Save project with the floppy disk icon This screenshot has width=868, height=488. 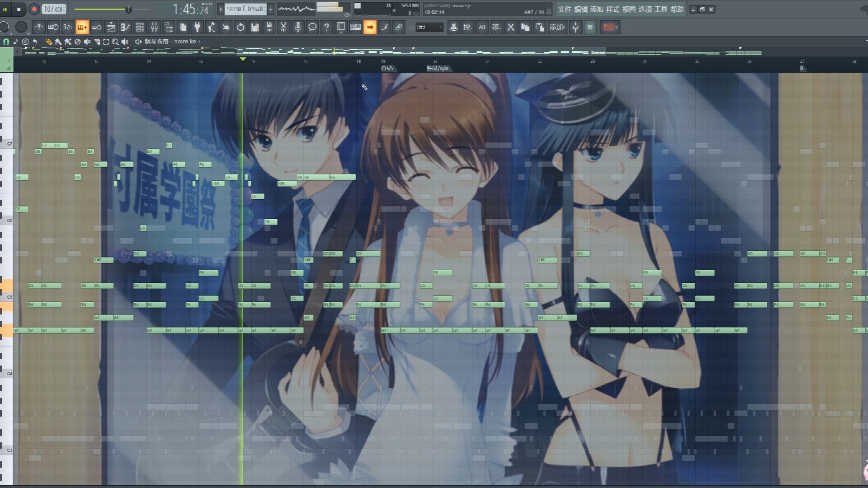[x=255, y=28]
